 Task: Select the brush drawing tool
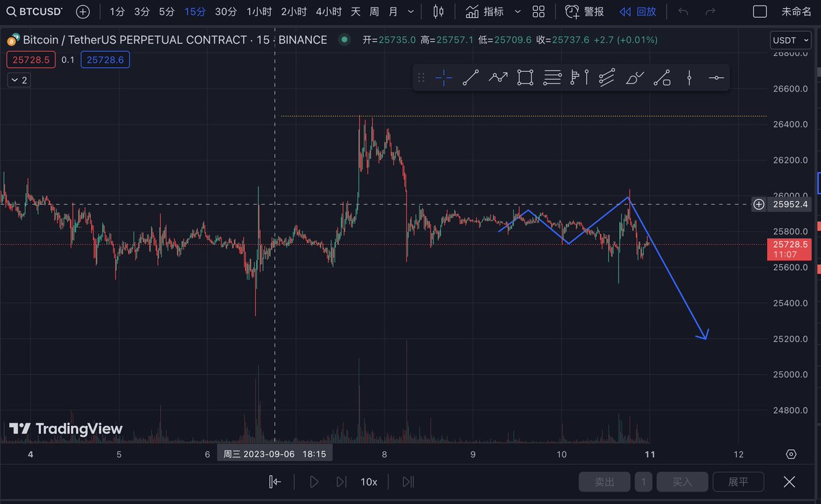pyautogui.click(x=634, y=78)
